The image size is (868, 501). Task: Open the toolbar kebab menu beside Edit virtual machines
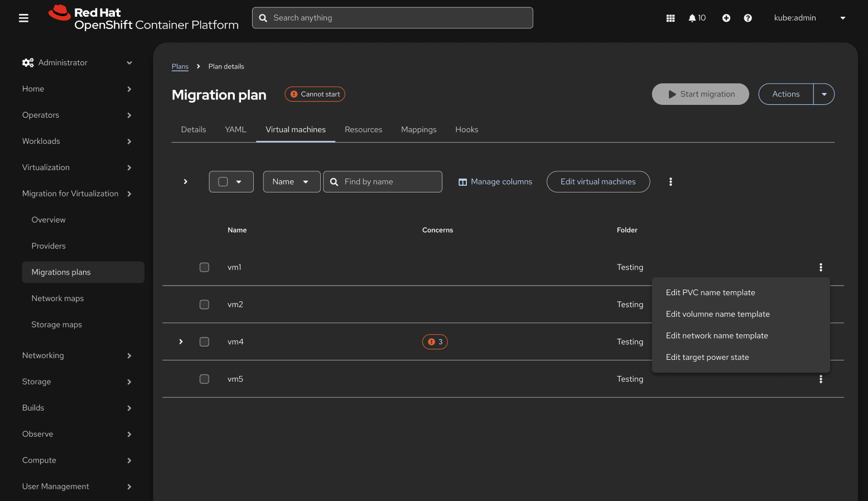coord(671,182)
